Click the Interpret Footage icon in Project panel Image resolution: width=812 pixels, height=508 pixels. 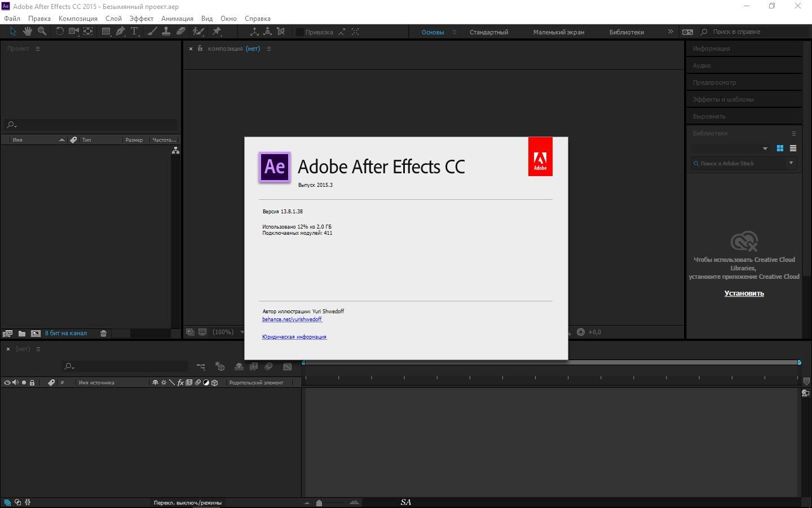(7, 334)
